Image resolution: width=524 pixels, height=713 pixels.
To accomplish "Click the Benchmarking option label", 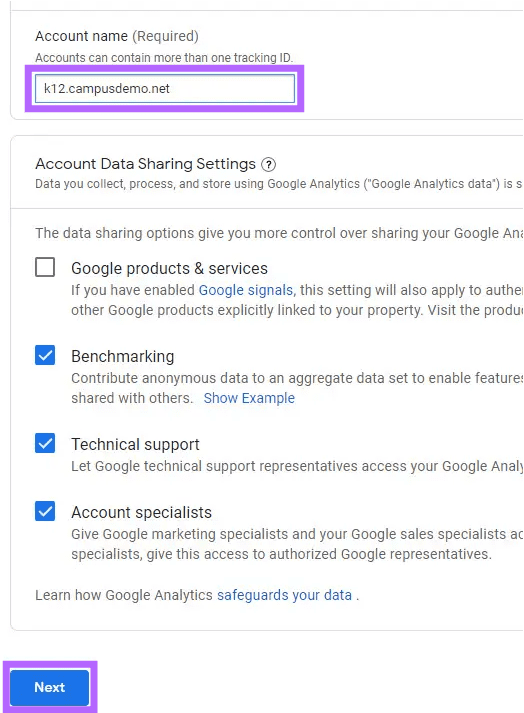I will [122, 356].
